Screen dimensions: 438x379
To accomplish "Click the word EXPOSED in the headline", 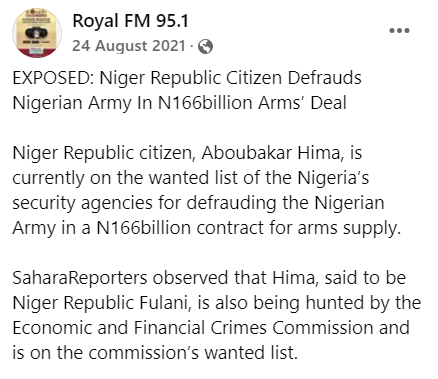I will [53, 78].
